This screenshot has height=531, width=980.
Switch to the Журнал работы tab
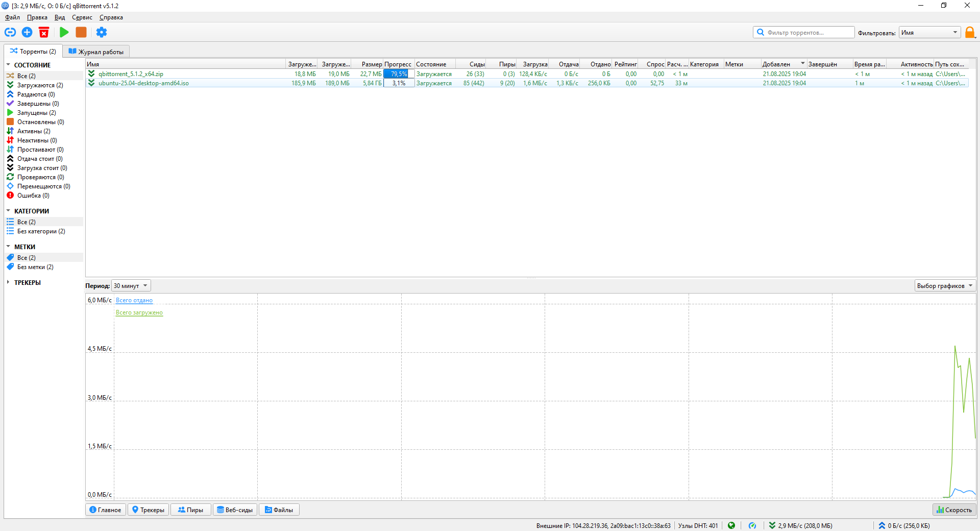tap(96, 52)
